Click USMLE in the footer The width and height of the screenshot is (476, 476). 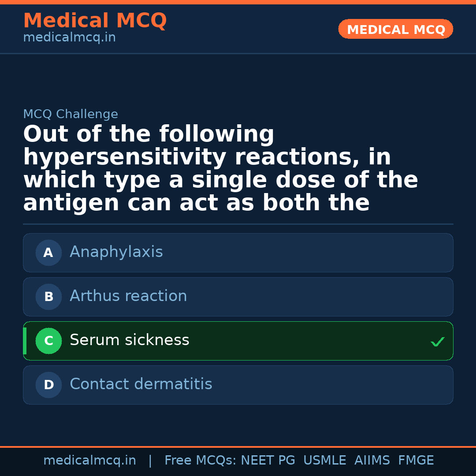point(324,461)
